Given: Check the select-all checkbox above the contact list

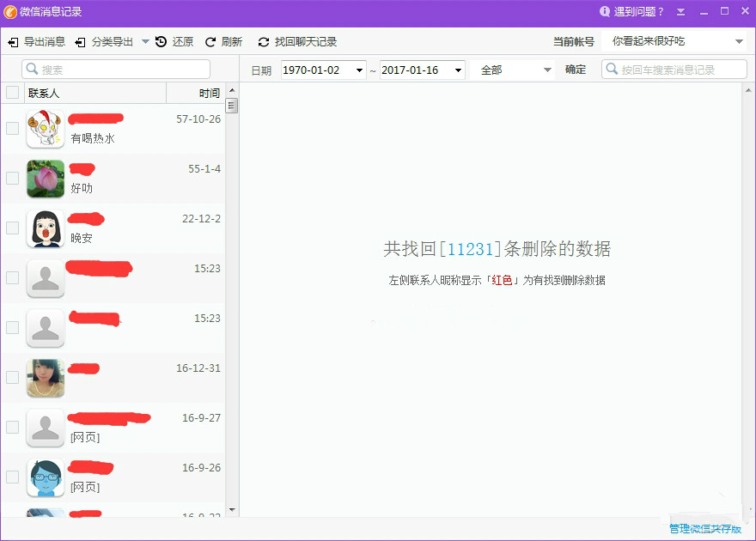Looking at the screenshot, I should click(12, 92).
